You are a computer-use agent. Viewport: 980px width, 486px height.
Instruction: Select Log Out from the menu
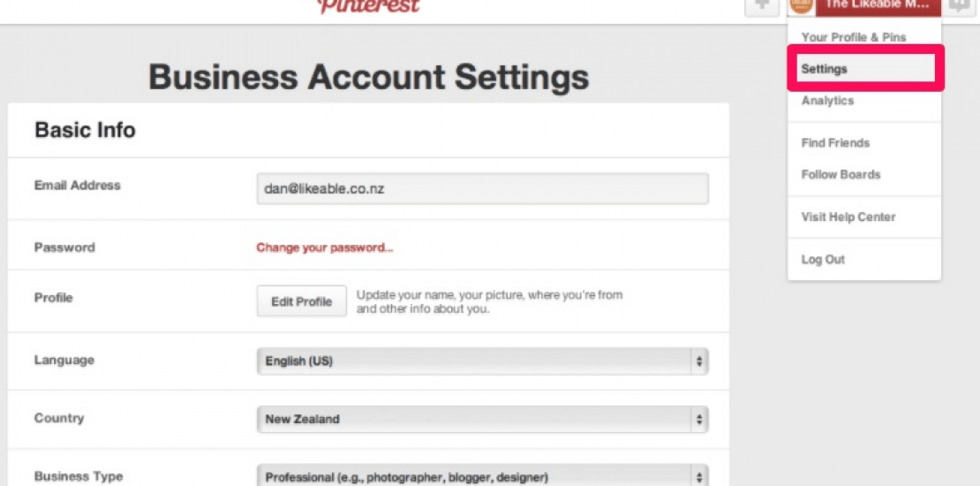click(823, 260)
